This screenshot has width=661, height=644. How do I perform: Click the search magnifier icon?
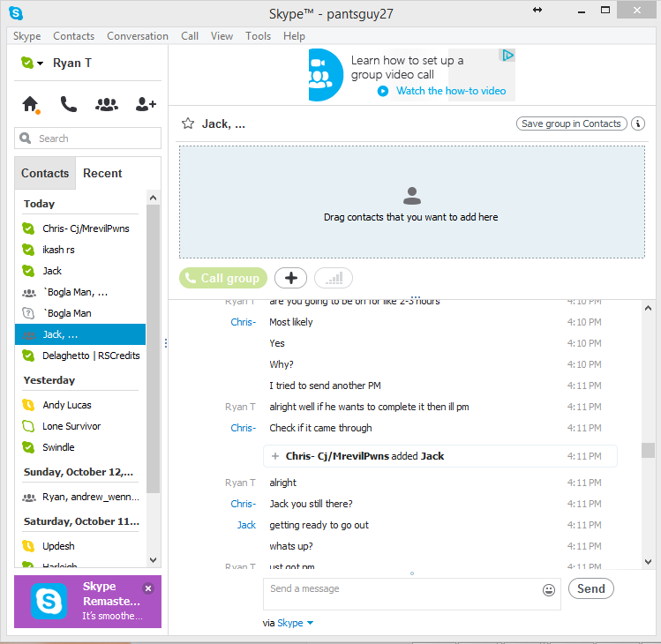tap(26, 139)
